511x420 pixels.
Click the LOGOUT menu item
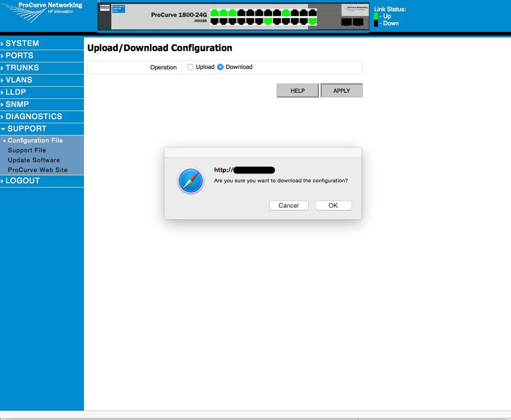coord(42,181)
